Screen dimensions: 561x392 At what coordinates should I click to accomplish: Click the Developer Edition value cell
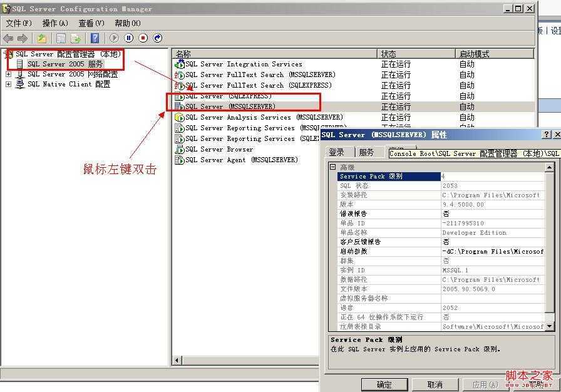493,233
